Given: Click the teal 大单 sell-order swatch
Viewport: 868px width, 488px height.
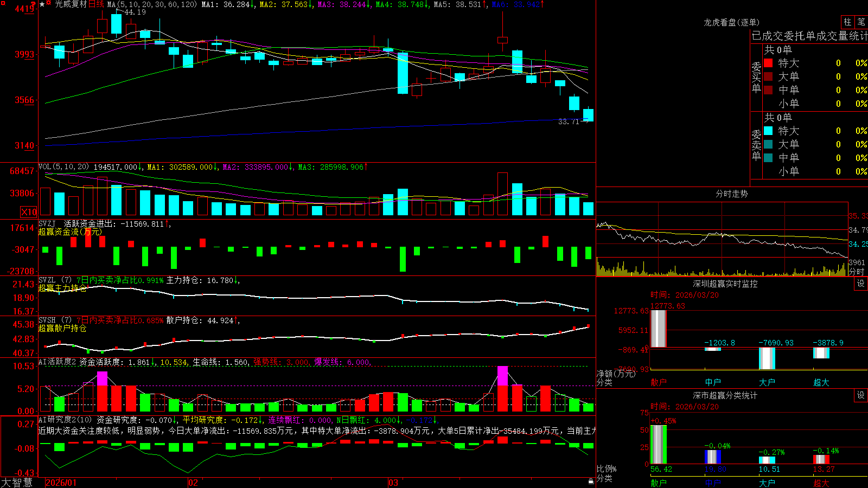Looking at the screenshot, I should coord(768,144).
